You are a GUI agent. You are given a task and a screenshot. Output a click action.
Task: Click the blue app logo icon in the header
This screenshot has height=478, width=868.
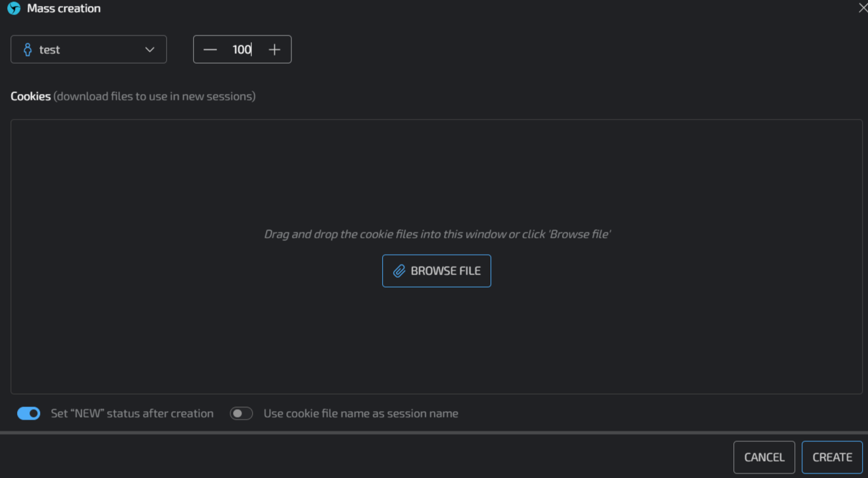tap(13, 9)
